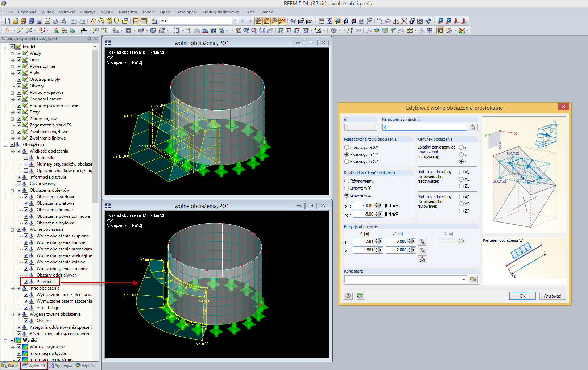Enable the Ciężar własny checkbox
Image resolution: width=588 pixels, height=370 pixels.
coord(19,184)
